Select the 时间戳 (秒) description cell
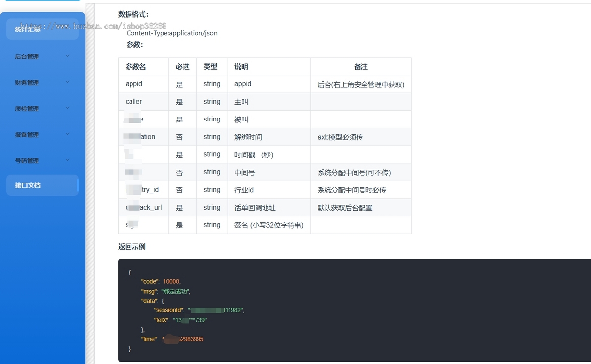 [269, 154]
